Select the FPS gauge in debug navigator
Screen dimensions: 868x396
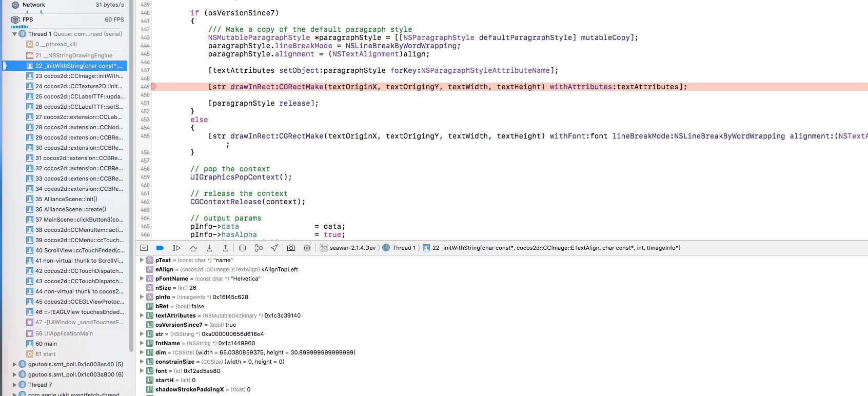point(67,19)
